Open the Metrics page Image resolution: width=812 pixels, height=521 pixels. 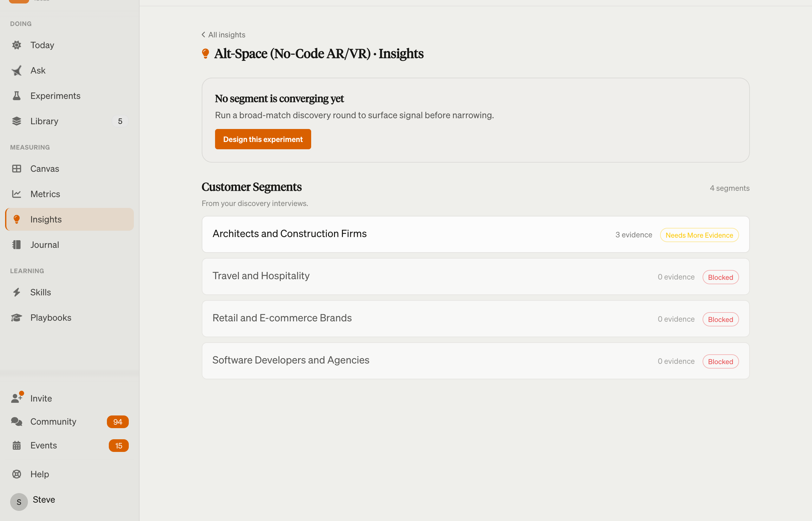(x=69, y=194)
